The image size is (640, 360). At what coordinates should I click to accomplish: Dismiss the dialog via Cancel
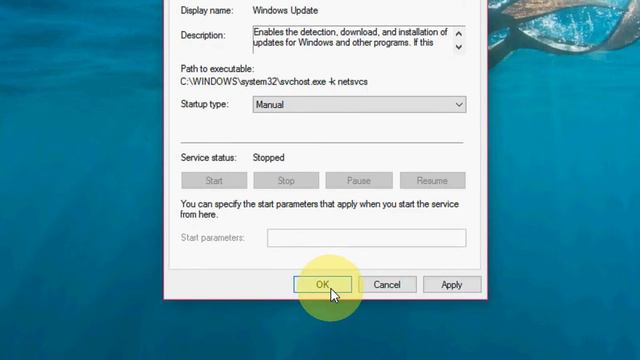[387, 284]
